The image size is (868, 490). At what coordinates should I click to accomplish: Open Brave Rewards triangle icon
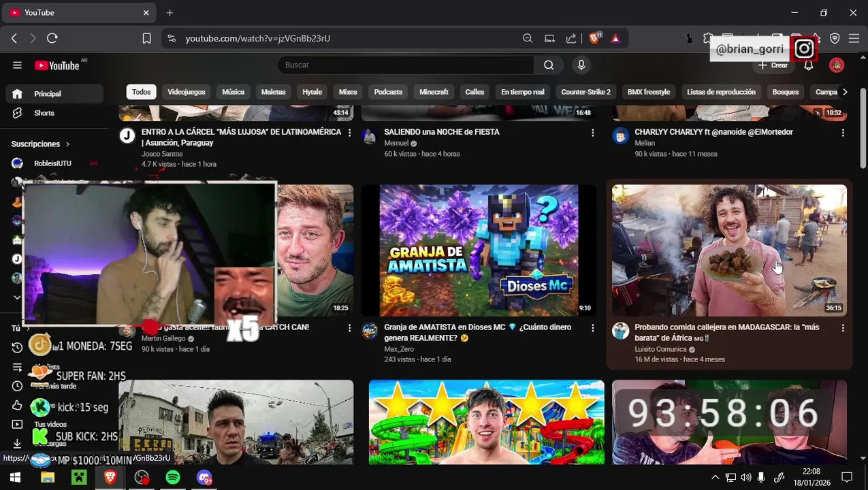click(615, 38)
